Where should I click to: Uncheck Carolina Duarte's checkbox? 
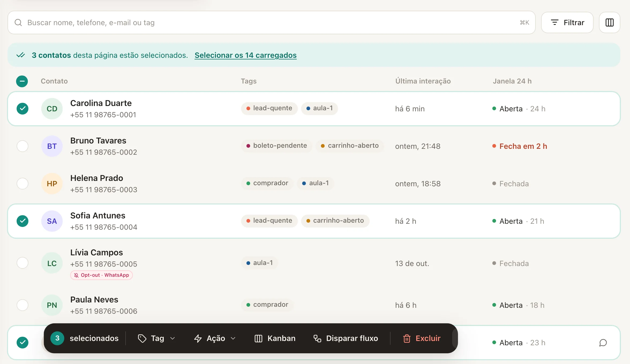pyautogui.click(x=22, y=109)
